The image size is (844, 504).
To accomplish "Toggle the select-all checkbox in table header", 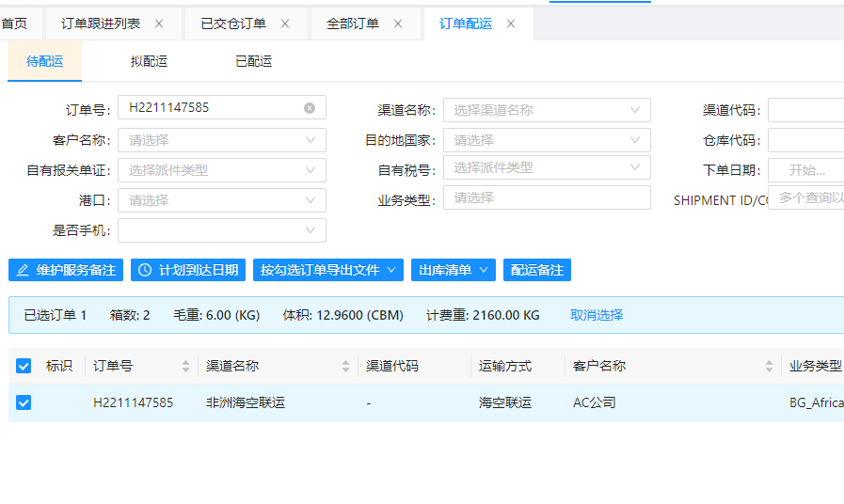I will point(24,366).
